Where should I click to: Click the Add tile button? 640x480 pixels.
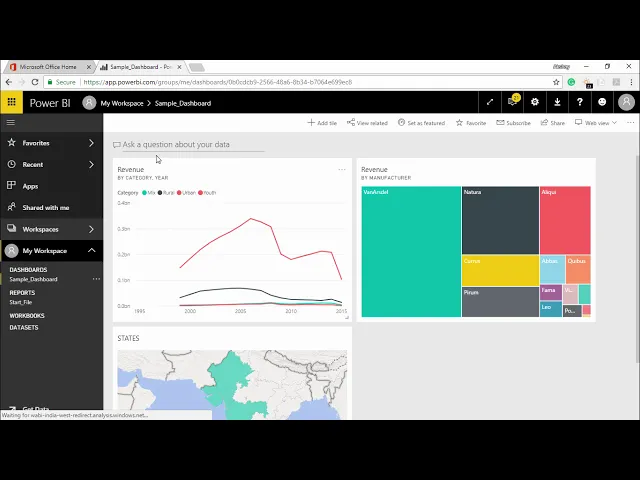click(x=322, y=123)
